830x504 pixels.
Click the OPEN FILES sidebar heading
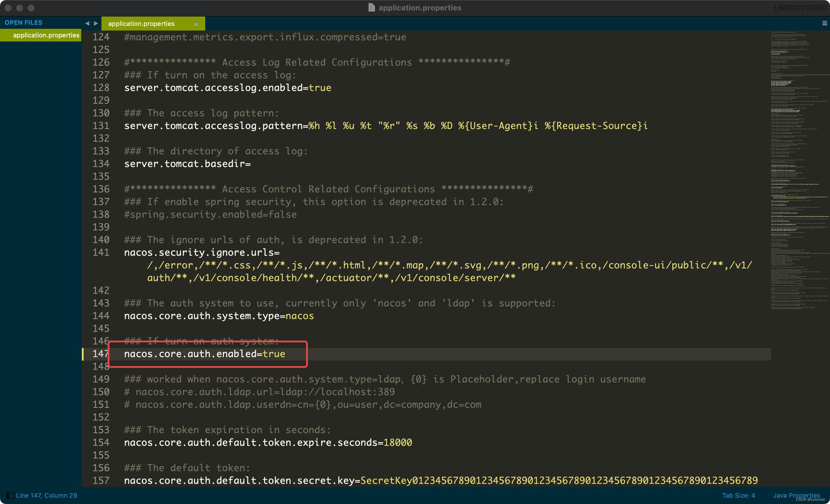point(24,22)
